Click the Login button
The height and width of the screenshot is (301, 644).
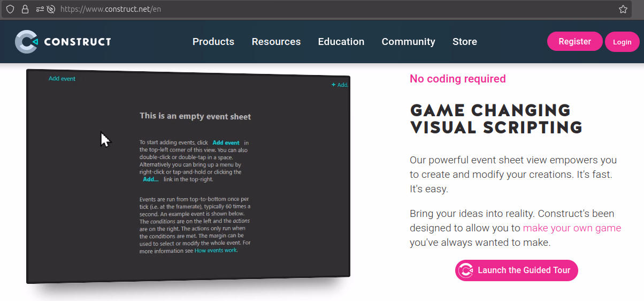coord(622,42)
